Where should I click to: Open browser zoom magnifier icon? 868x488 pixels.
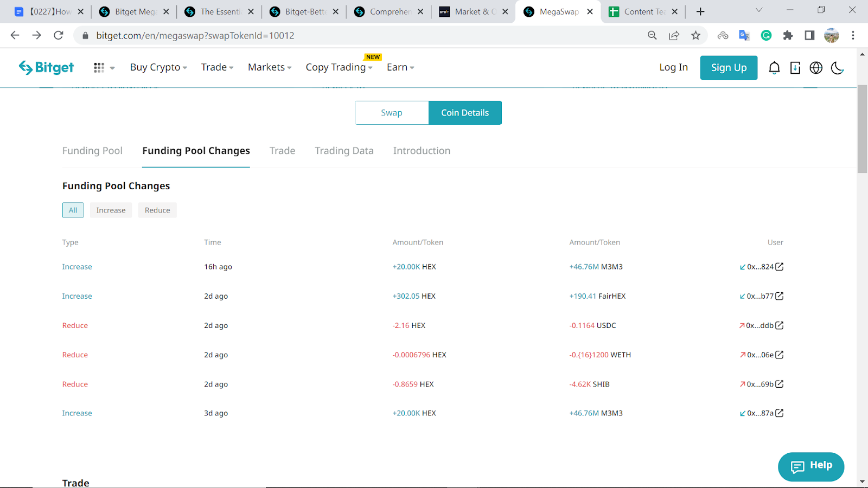[x=652, y=35]
